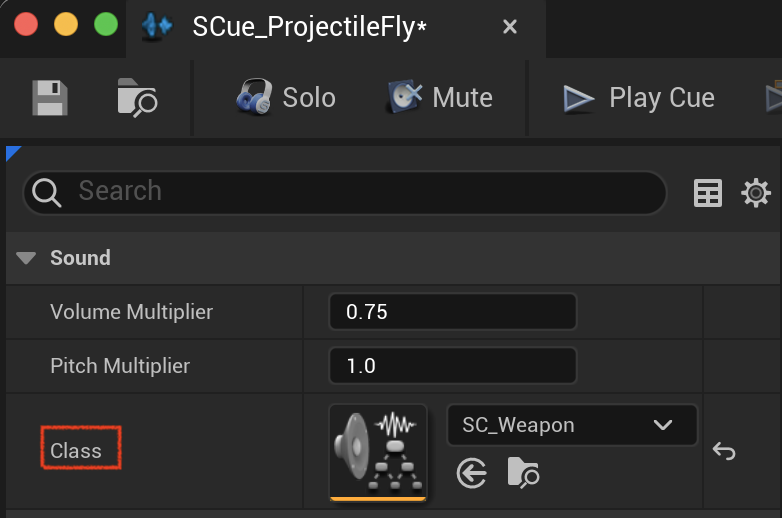
Task: Toggle the property matrix table view icon
Action: point(708,193)
